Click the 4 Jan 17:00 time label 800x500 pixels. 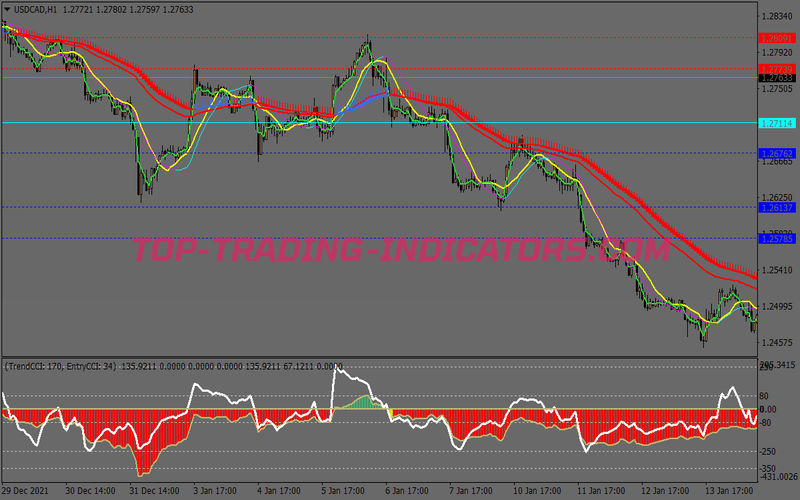(279, 491)
